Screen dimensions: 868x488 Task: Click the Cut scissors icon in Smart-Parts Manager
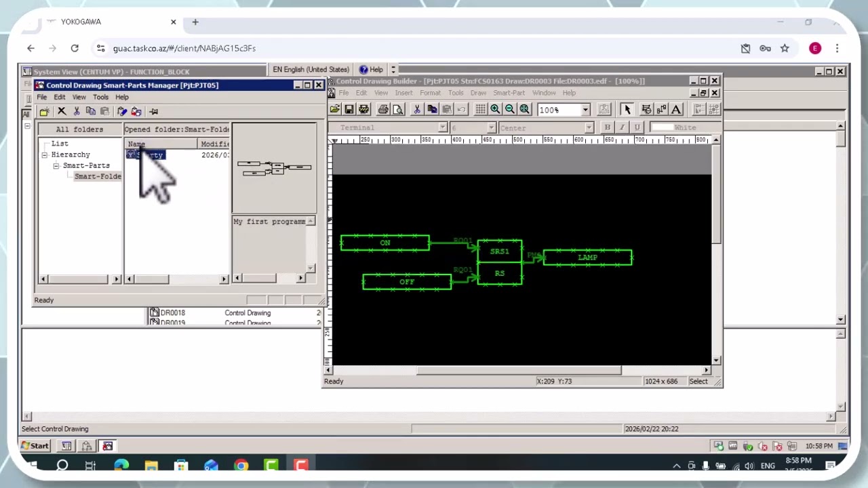click(x=77, y=111)
